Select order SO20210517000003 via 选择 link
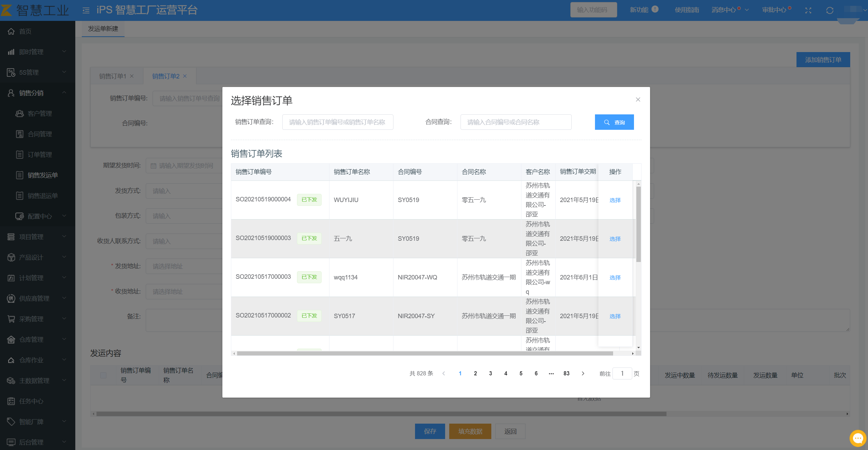The width and height of the screenshot is (868, 450). tap(615, 278)
